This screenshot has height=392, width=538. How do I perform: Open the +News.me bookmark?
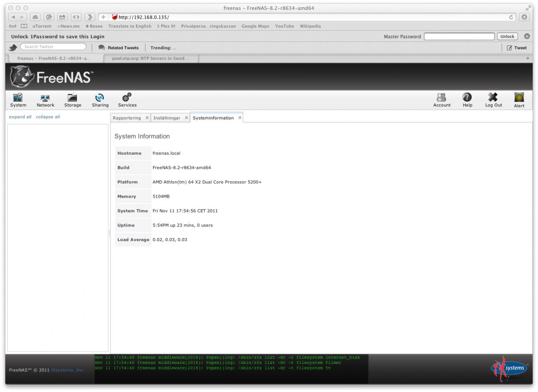click(x=68, y=26)
